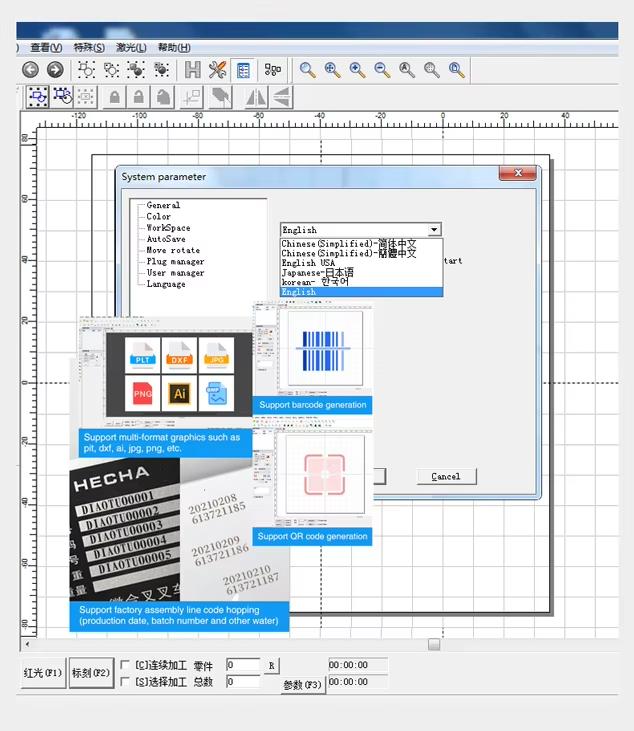Screen dimensions: 634x731
Task: Open the language combo box dropdown arrow
Action: (x=434, y=230)
